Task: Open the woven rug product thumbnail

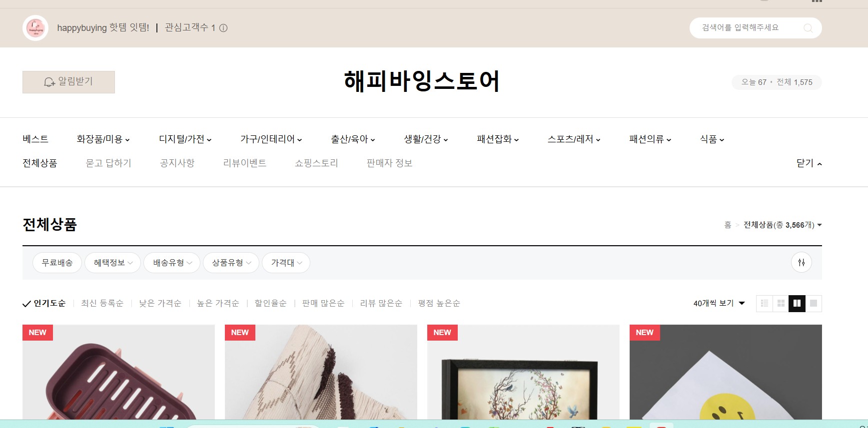Action: [x=321, y=372]
